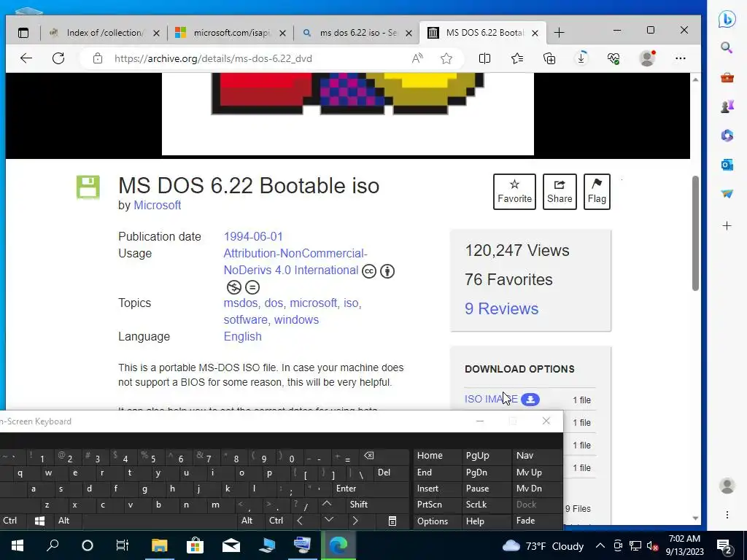Open the Microsoft author link
This screenshot has width=747, height=560.
pyautogui.click(x=158, y=205)
